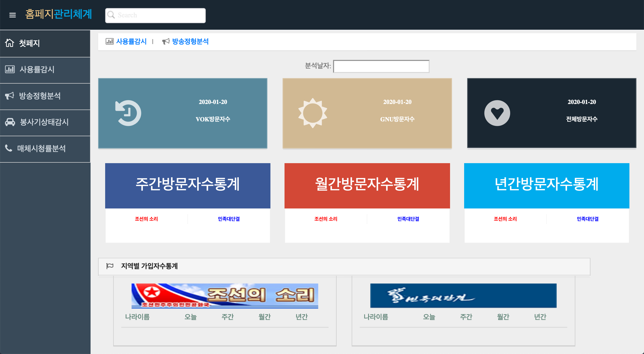Click the sun icon on GNU card
This screenshot has height=354, width=644.
click(x=313, y=113)
